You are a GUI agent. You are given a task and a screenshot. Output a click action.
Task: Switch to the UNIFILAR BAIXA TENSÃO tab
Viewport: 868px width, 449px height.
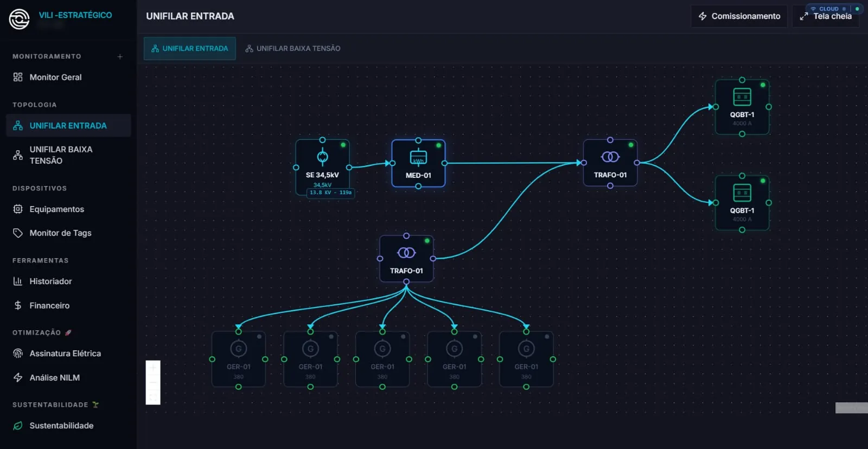[x=293, y=48]
